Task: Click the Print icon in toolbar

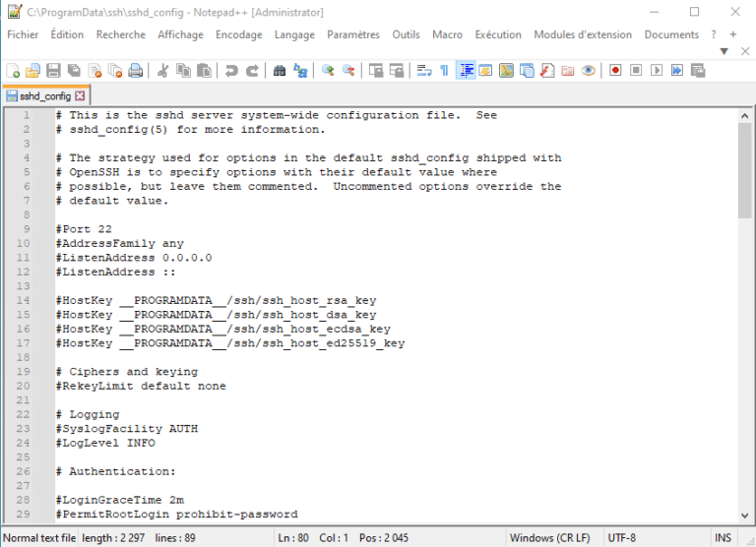Action: [x=136, y=71]
